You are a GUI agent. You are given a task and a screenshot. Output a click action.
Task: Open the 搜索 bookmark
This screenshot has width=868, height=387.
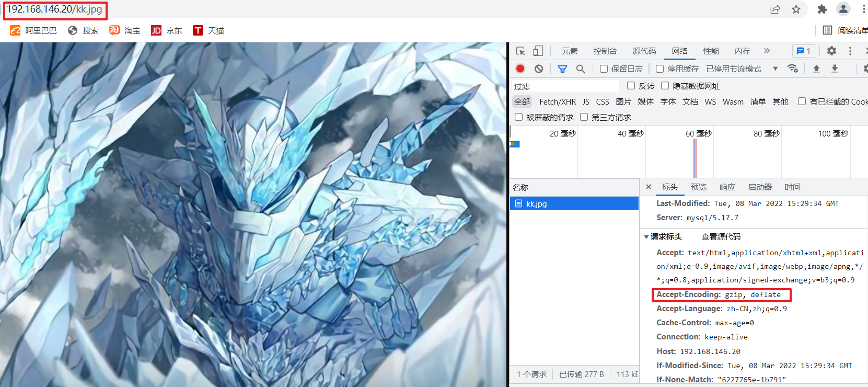(84, 30)
